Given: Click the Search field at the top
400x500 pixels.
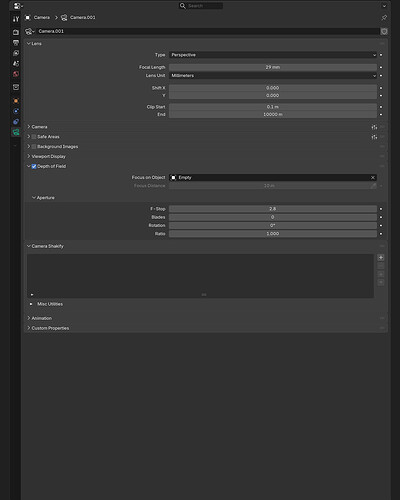Looking at the screenshot, I should coord(201,6).
